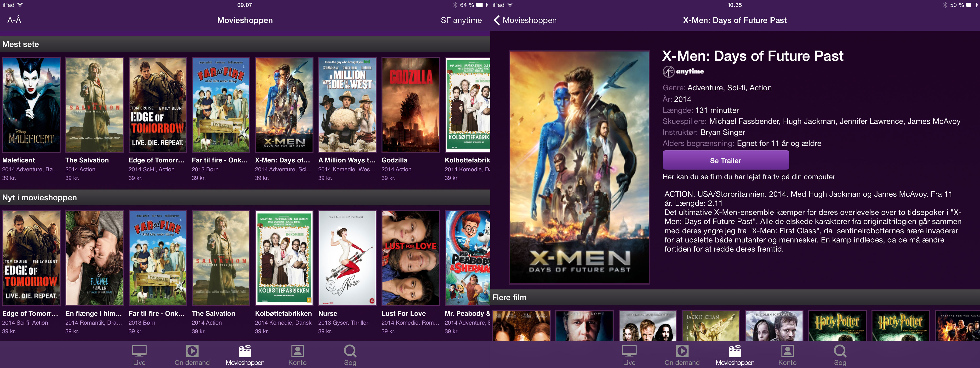Open first Harry Potter film in Flere film
Viewport: 980px width, 368px height.
[837, 326]
